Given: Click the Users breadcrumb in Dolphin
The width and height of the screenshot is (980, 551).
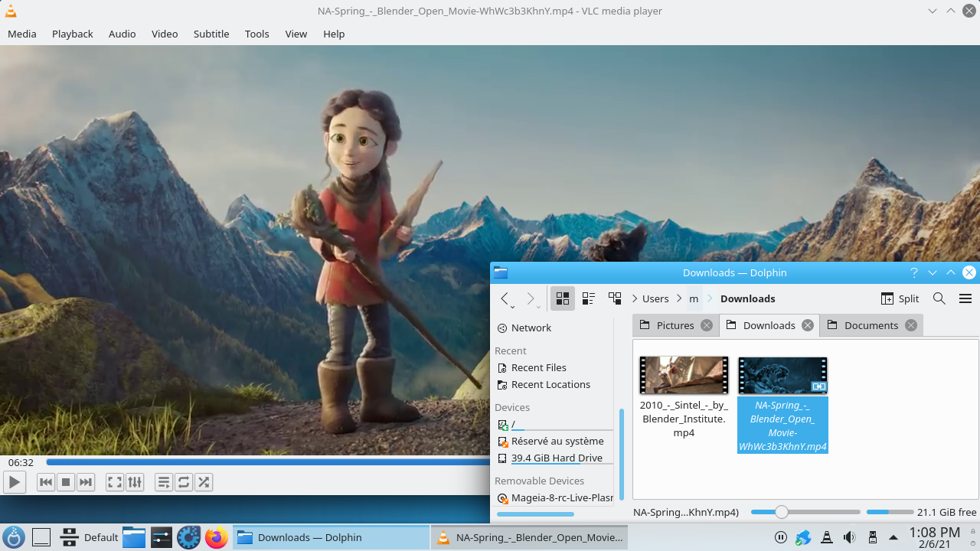Looking at the screenshot, I should coord(655,298).
